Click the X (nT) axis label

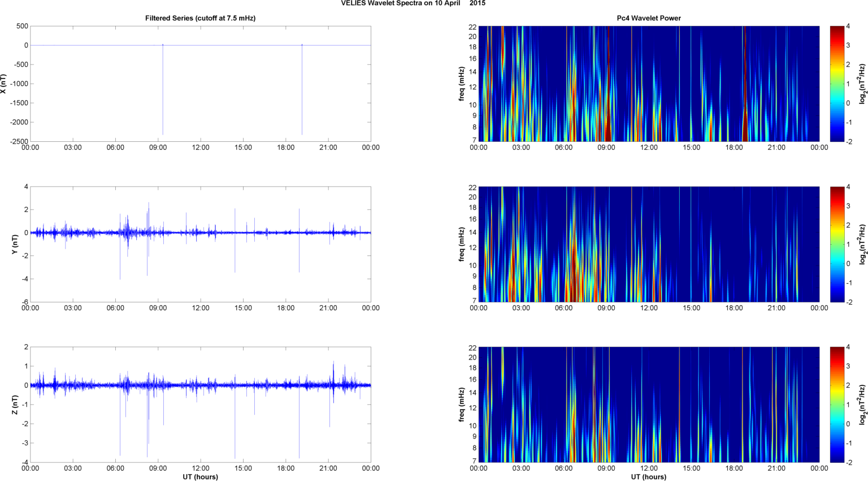(x=4, y=84)
